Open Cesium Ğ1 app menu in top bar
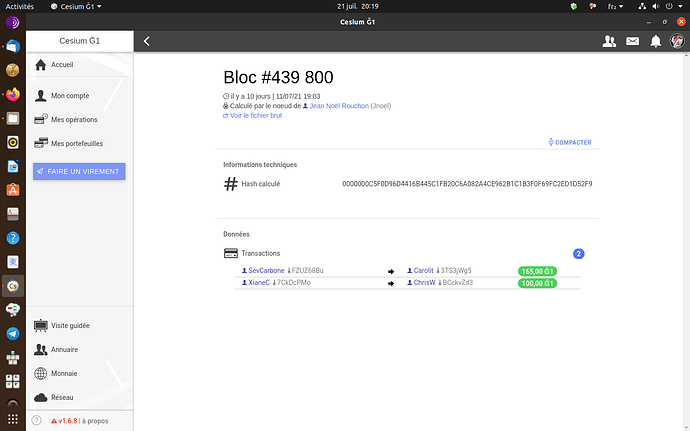 click(x=76, y=6)
